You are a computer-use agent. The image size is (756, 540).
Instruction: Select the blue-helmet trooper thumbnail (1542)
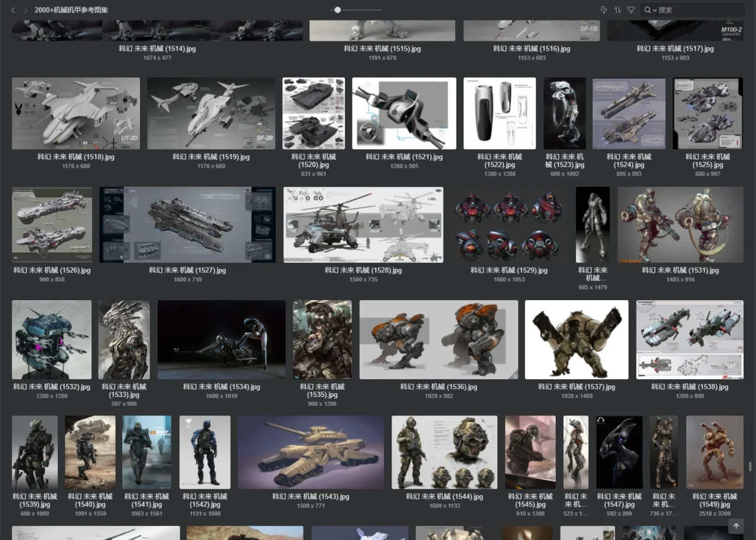pos(205,452)
